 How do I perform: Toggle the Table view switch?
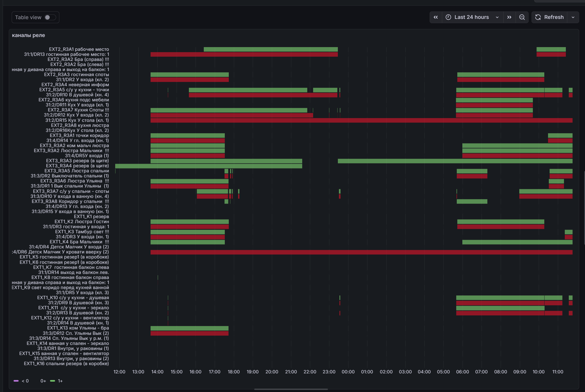(x=50, y=17)
